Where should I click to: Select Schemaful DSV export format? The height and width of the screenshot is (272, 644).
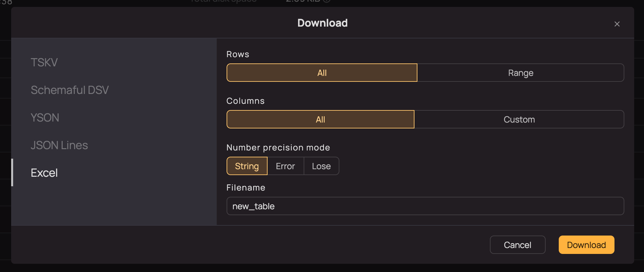click(x=70, y=90)
